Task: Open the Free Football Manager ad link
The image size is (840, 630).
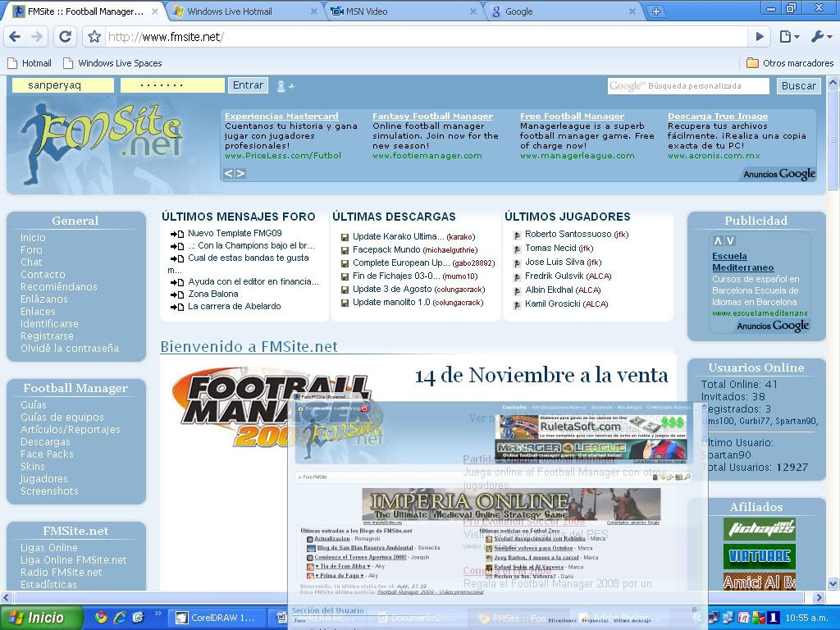Action: [572, 116]
